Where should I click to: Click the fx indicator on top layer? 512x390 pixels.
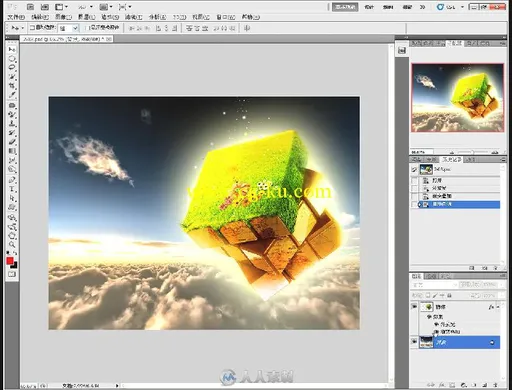(x=491, y=307)
